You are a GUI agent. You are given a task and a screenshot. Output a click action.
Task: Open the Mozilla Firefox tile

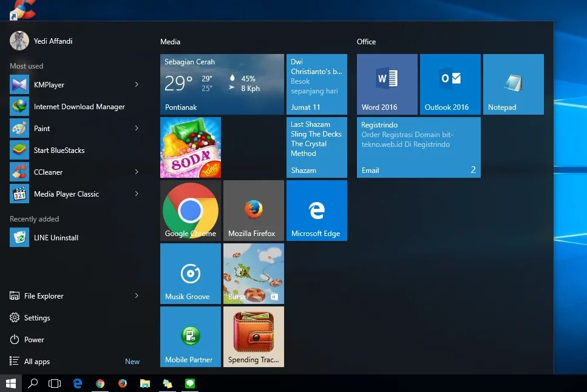(x=254, y=211)
